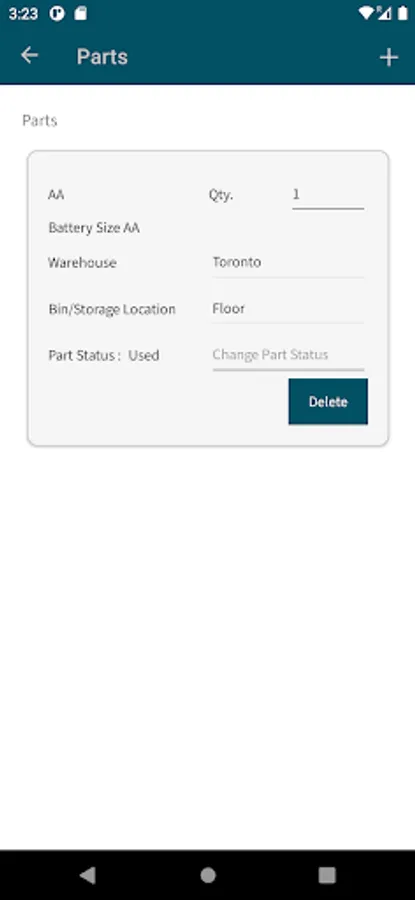
Task: Tap the AA part name
Action: pyautogui.click(x=56, y=195)
